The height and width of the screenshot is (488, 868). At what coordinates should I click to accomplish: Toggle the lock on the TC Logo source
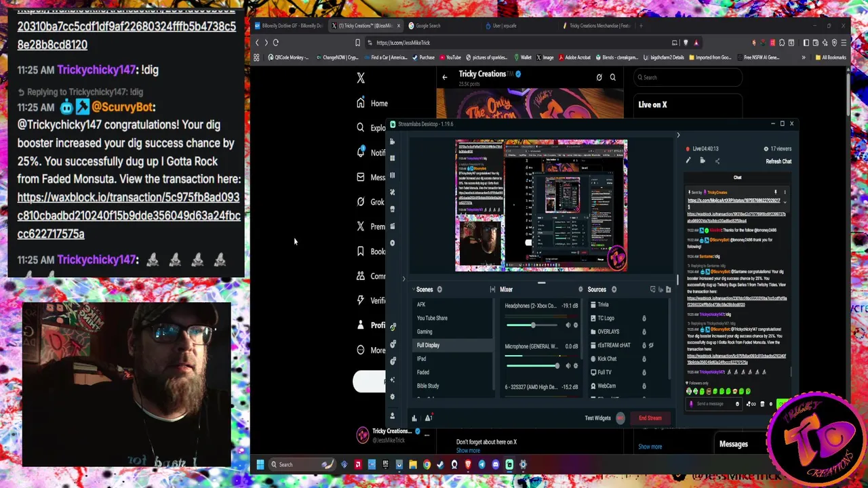pos(644,318)
